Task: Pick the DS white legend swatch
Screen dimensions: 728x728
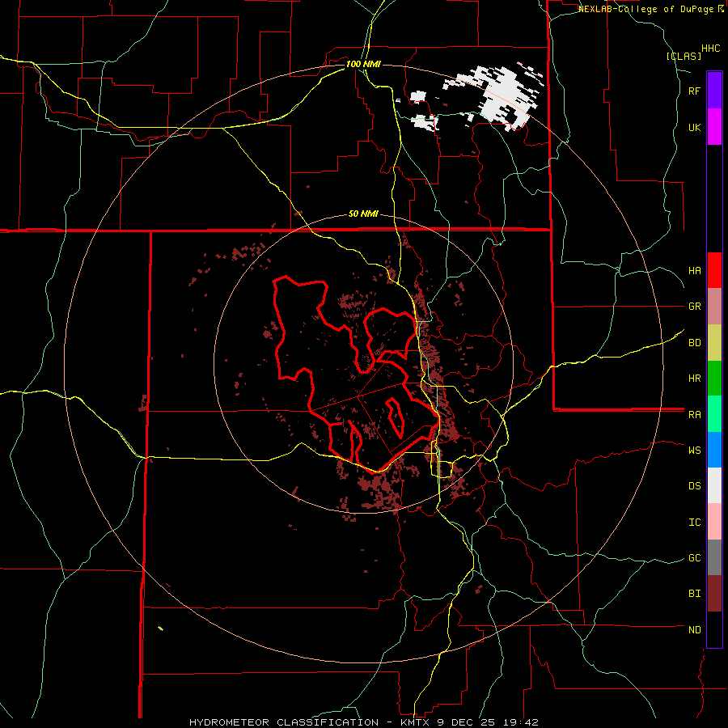Action: (x=714, y=485)
